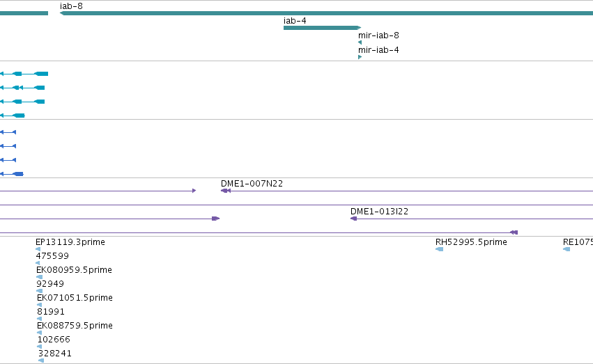Select the iab-4 label text
This screenshot has height=364, width=593.
coord(295,21)
